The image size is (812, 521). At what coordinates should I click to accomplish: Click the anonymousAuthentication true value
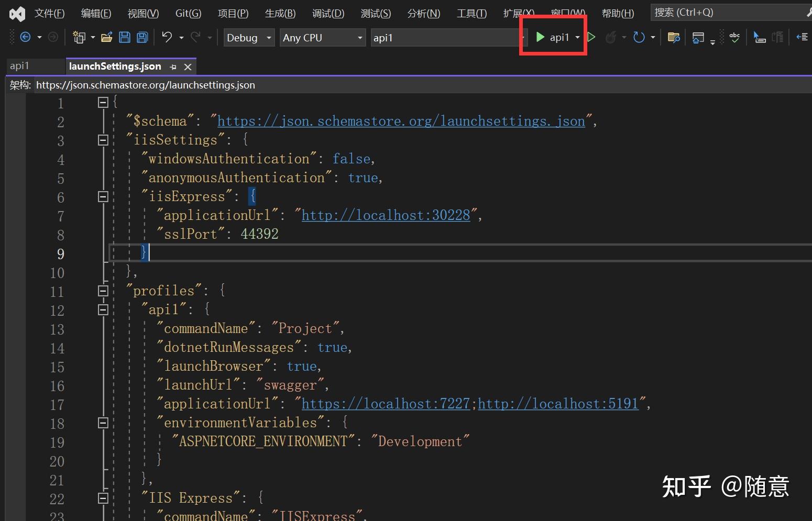pyautogui.click(x=363, y=178)
